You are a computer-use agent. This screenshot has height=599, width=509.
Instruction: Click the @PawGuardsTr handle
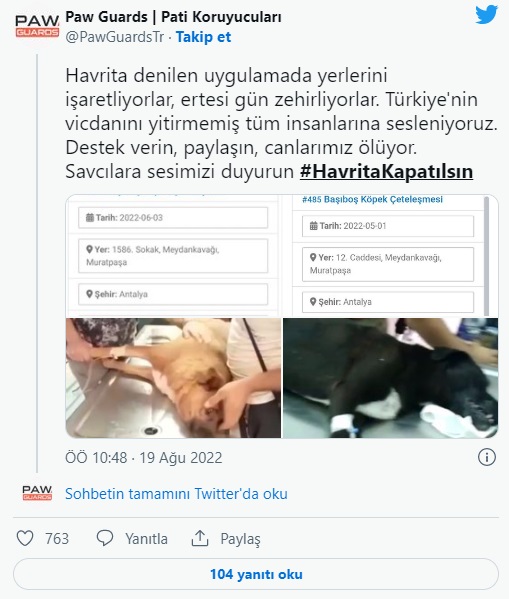115,37
